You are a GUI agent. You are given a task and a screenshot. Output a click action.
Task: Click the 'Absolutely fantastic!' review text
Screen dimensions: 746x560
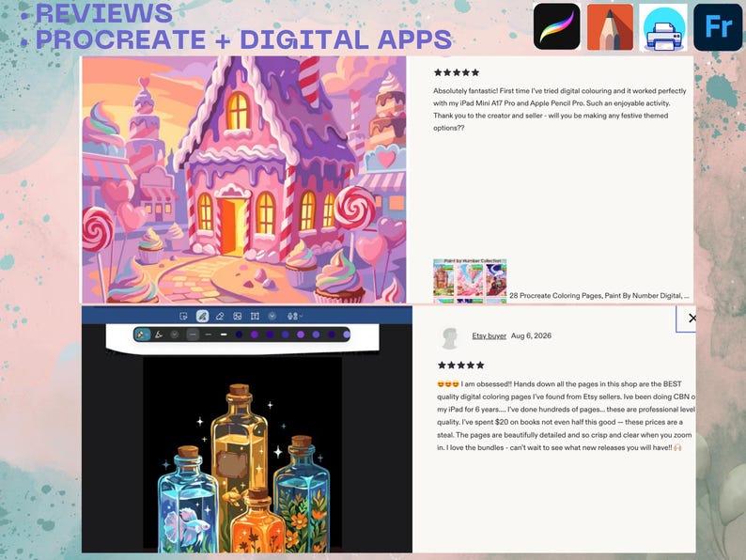point(560,109)
